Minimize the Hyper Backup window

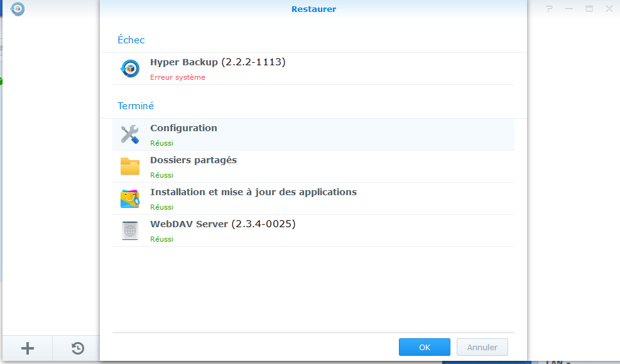click(x=569, y=9)
